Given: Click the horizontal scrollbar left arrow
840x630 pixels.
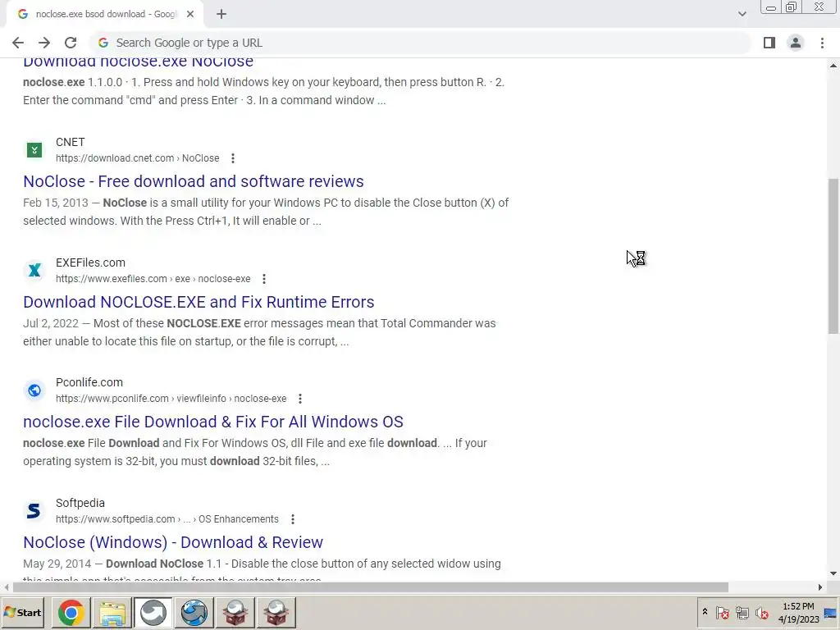Looking at the screenshot, I should tap(6, 587).
